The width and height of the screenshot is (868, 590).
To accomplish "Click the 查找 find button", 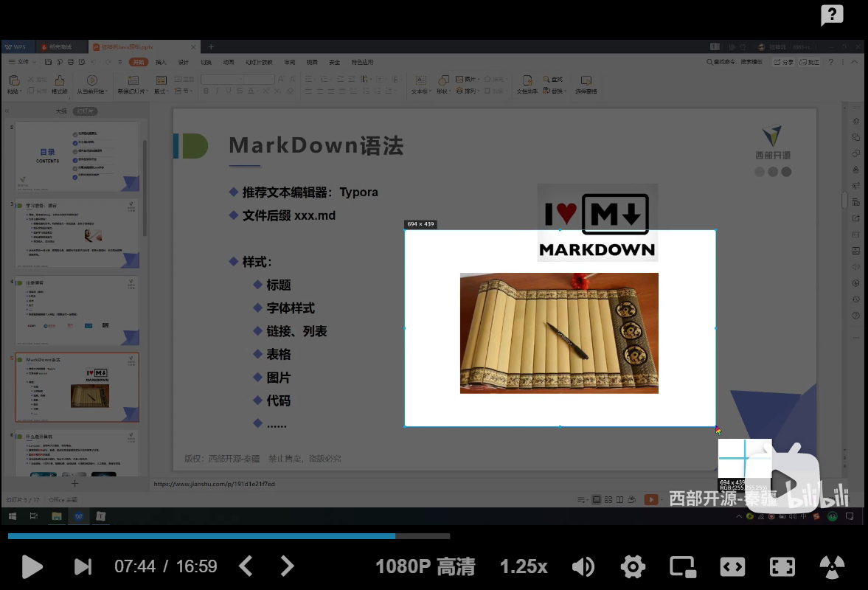I will click(553, 79).
